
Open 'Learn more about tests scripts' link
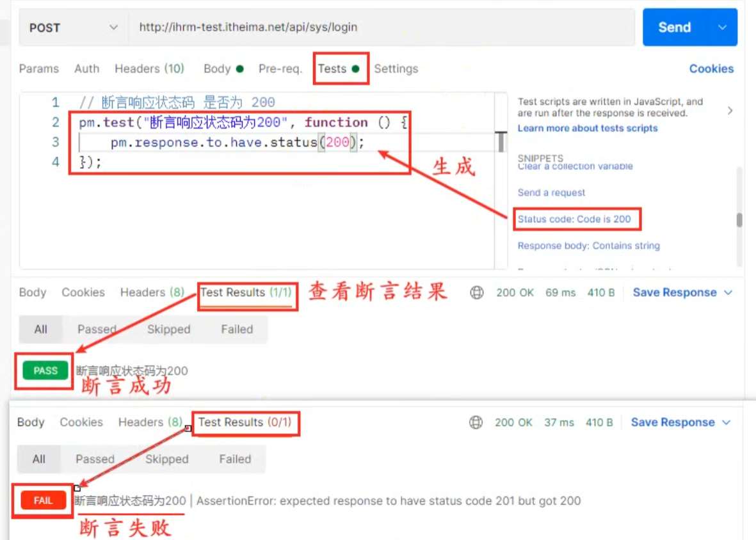(x=587, y=128)
